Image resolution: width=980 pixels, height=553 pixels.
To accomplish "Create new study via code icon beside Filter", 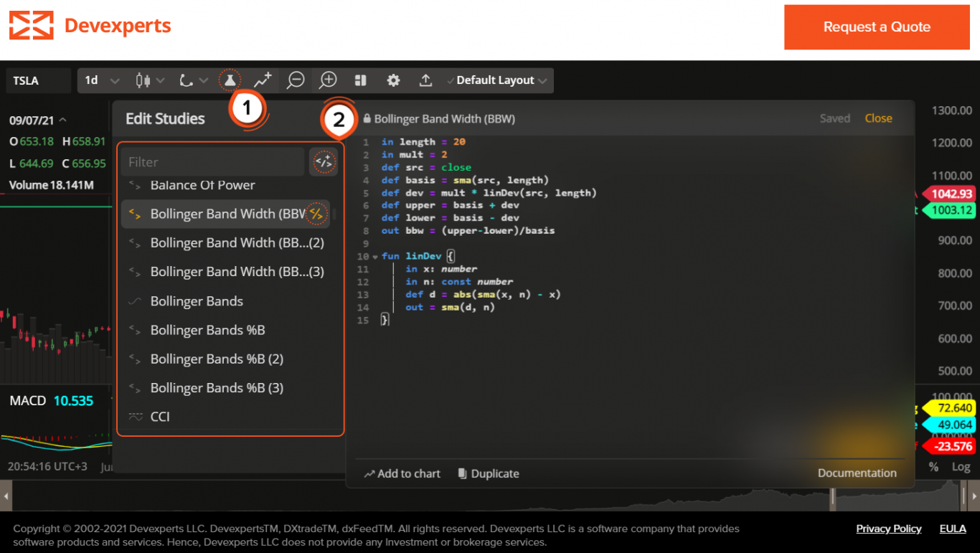I will [x=323, y=161].
